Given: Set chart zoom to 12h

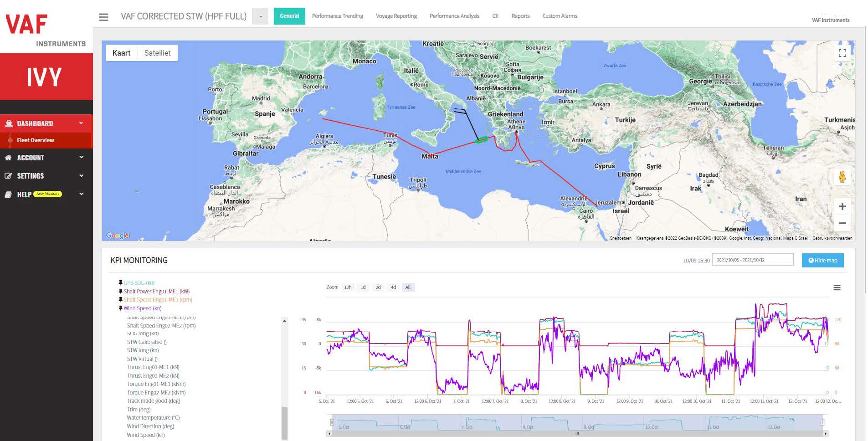Looking at the screenshot, I should tap(348, 287).
